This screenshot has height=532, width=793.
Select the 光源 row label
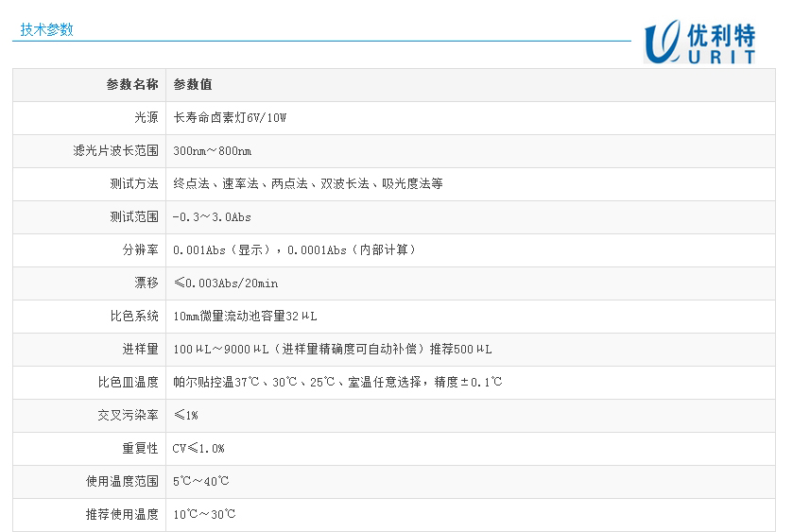[146, 118]
